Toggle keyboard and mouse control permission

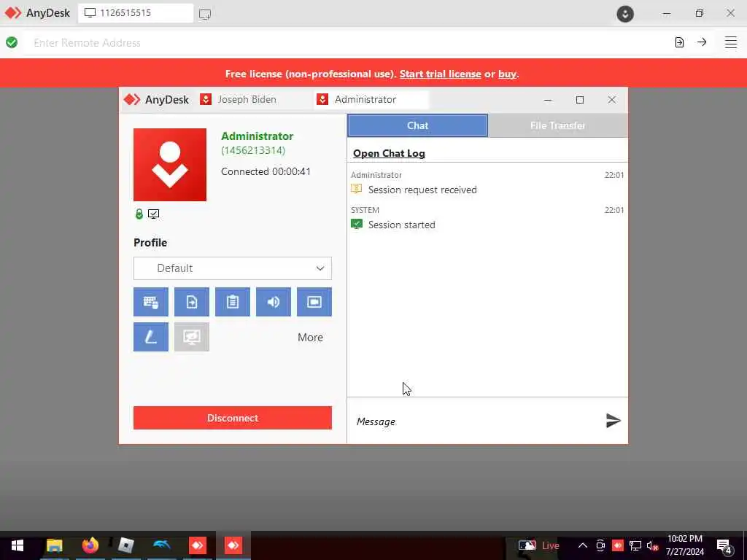coord(150,302)
